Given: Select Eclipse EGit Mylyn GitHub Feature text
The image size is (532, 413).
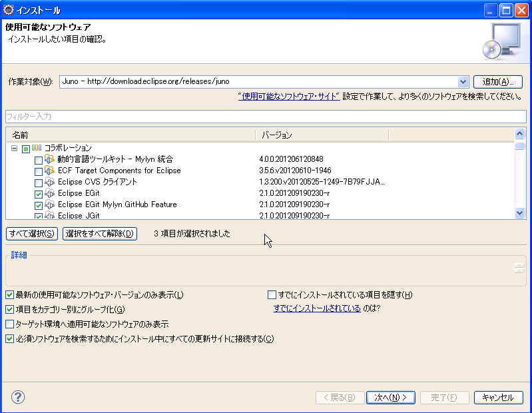Looking at the screenshot, I should (117, 205).
